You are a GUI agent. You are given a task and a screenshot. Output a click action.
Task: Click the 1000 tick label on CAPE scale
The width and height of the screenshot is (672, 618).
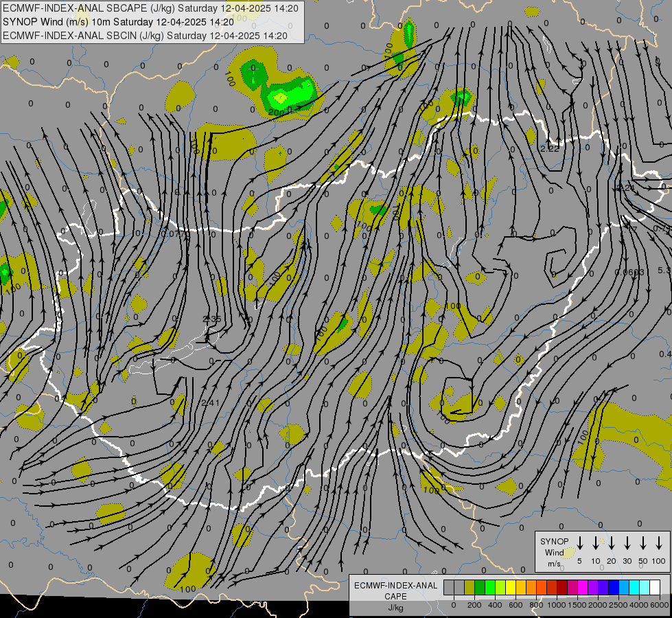(x=557, y=605)
